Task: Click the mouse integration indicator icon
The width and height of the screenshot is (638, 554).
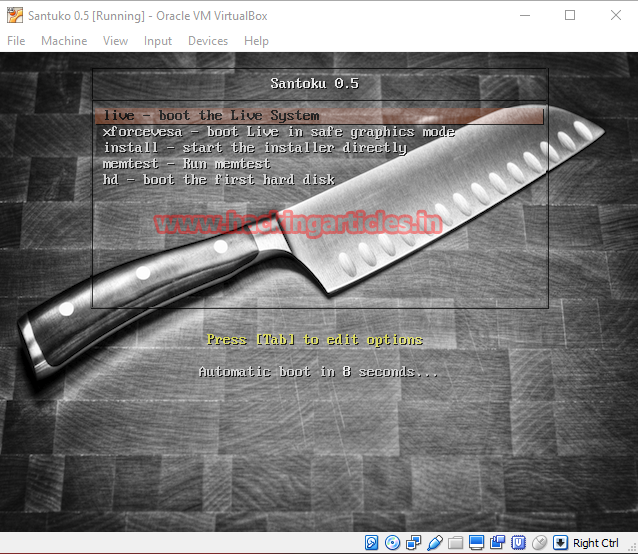Action: click(x=540, y=543)
